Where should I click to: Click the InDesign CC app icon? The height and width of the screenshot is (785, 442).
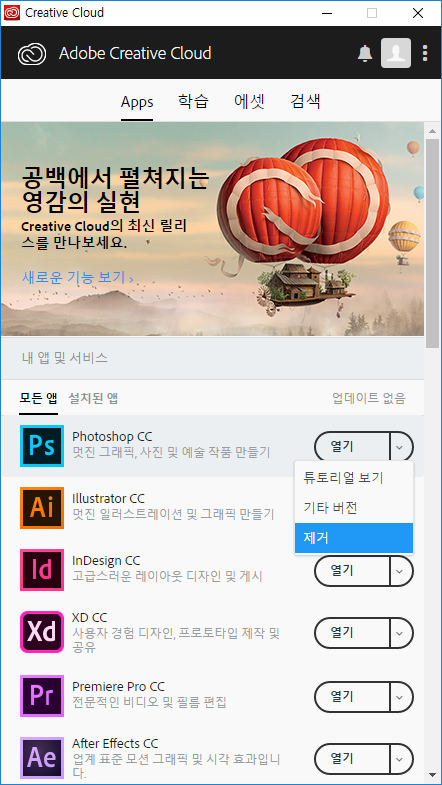pyautogui.click(x=42, y=570)
